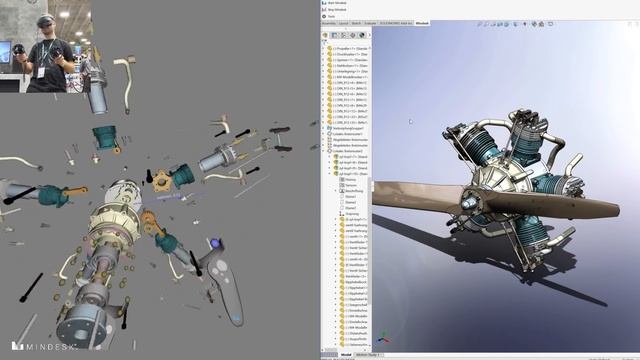Click the Start Mindesk icon
640x360 pixels.
(x=324, y=2)
